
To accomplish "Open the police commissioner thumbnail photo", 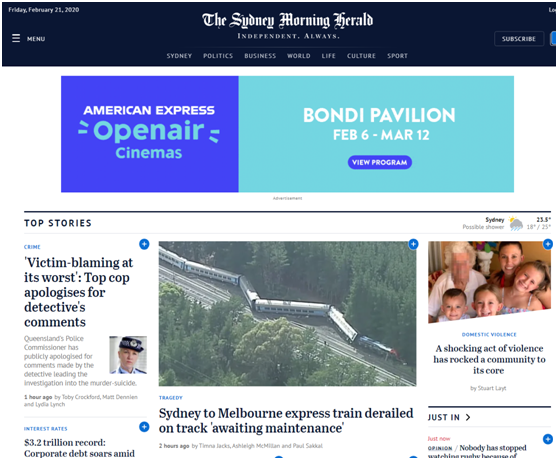I will click(x=128, y=355).
